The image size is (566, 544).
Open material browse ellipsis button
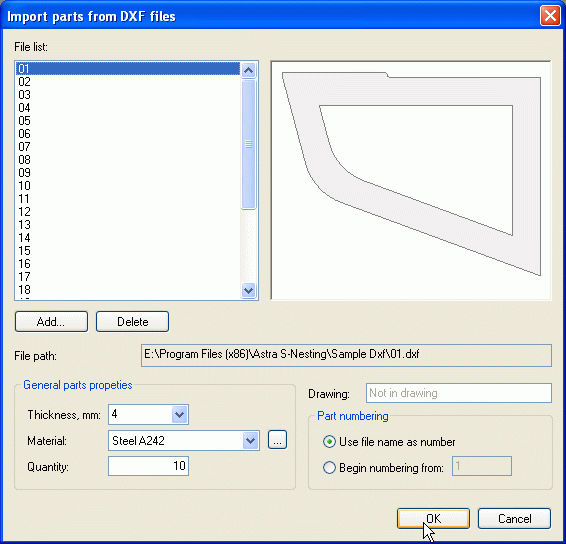click(x=277, y=440)
